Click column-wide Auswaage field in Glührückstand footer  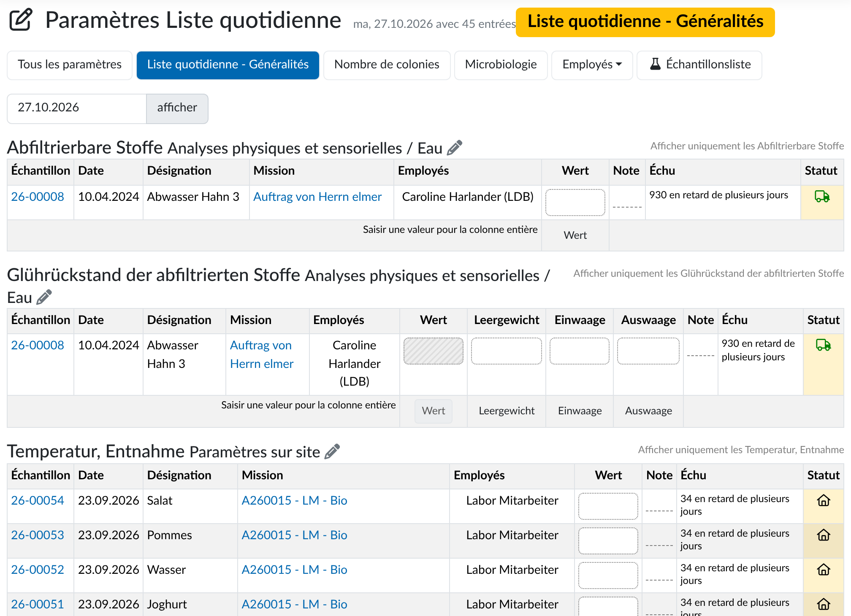tap(648, 411)
